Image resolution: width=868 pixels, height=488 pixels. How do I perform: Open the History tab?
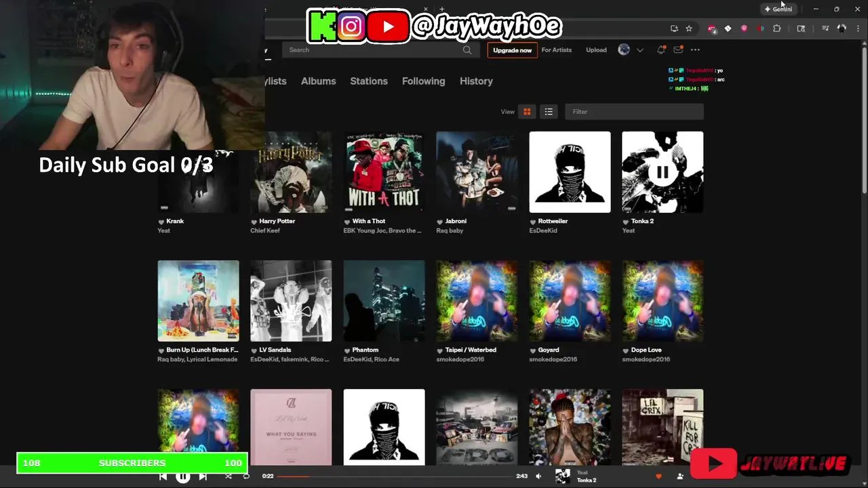(476, 81)
